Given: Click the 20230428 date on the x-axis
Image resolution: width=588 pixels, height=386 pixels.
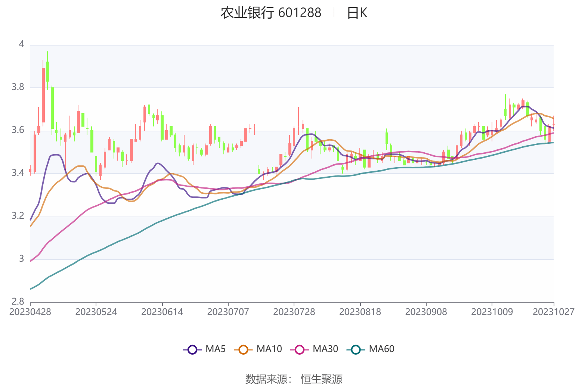Looking at the screenshot, I should 30,312.
